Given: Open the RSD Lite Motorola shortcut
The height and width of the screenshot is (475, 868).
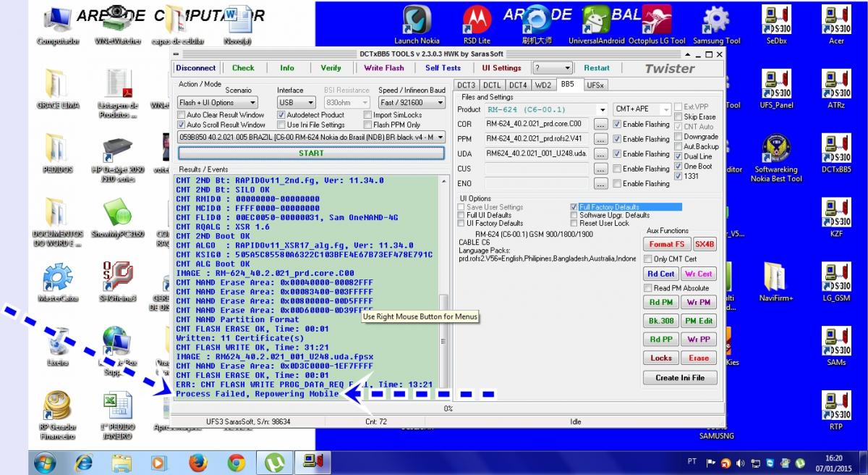Looking at the screenshot, I should (477, 25).
